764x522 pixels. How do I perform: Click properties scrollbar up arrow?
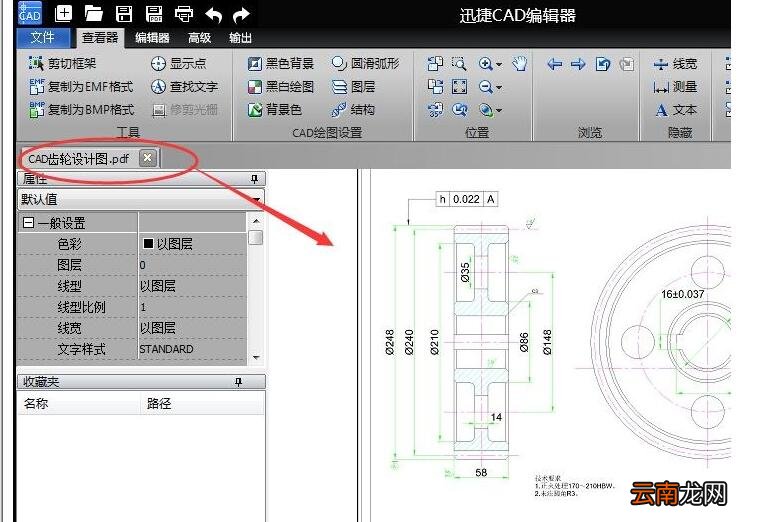click(x=256, y=221)
